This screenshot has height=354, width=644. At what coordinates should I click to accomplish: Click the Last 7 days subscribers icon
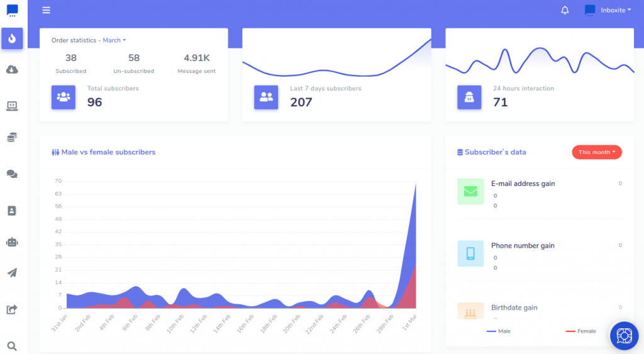point(266,97)
